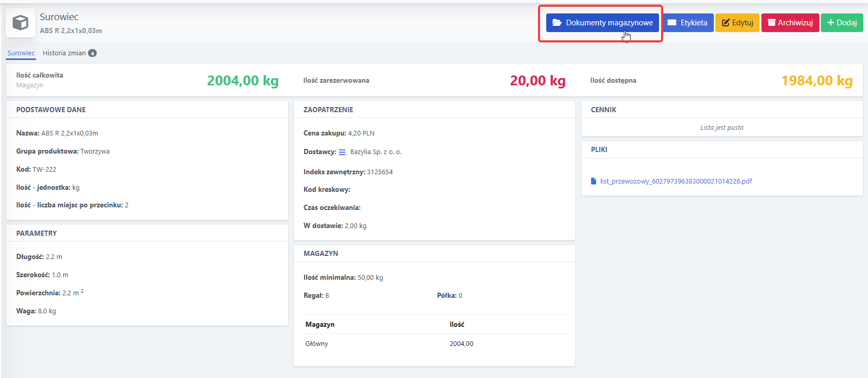868x378 pixels.
Task: Click the plus icon on Dodaj
Action: [831, 23]
